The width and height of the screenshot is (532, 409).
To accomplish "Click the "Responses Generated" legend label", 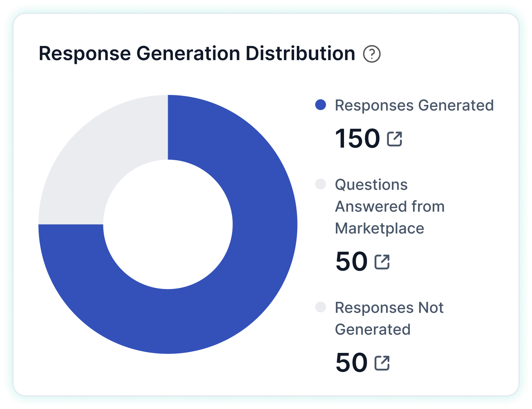I will 414,105.
